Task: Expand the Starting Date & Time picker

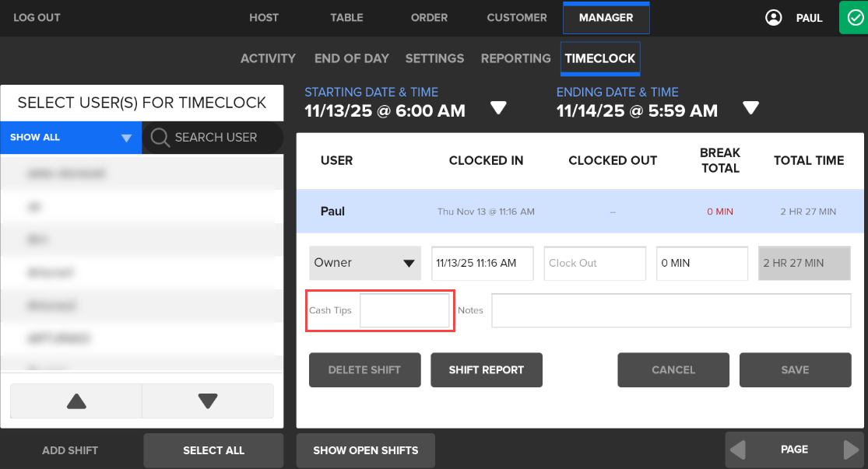Action: [498, 108]
